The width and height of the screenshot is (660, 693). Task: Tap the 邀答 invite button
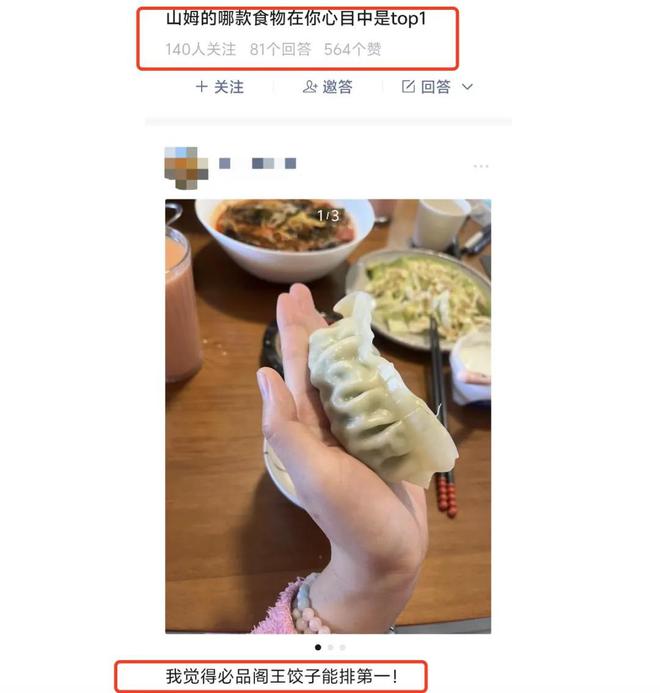pyautogui.click(x=328, y=87)
